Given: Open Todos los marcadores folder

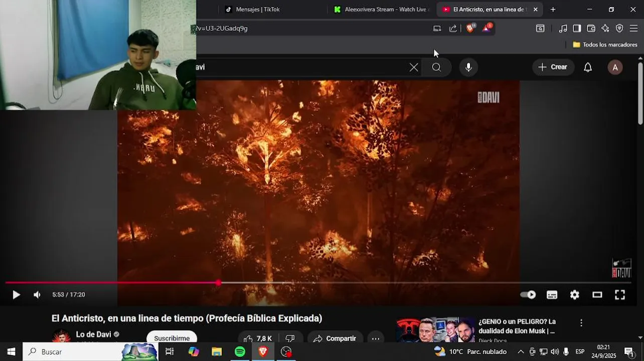Looking at the screenshot, I should pos(605,45).
